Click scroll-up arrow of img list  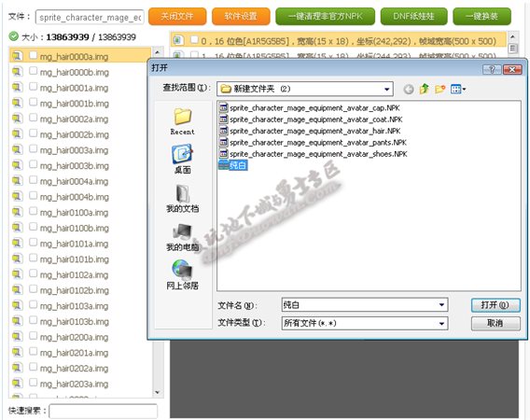coord(157,52)
